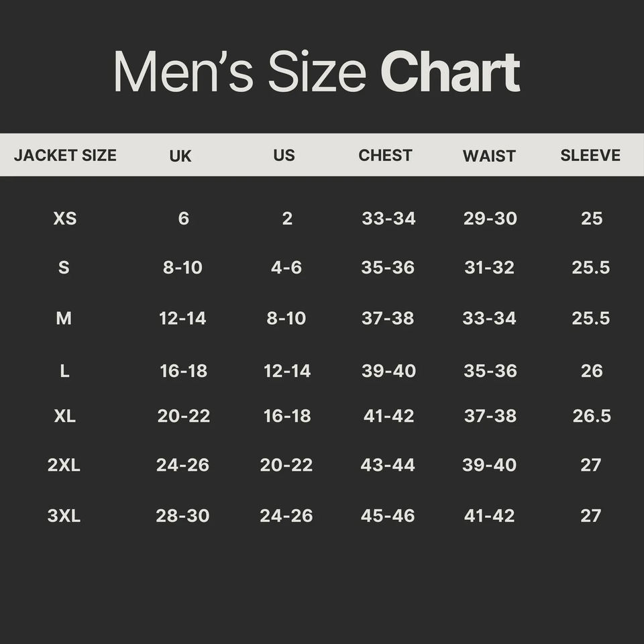Select the 3XL jacket size row label
Viewport: 644px width, 644px height.
tap(64, 516)
